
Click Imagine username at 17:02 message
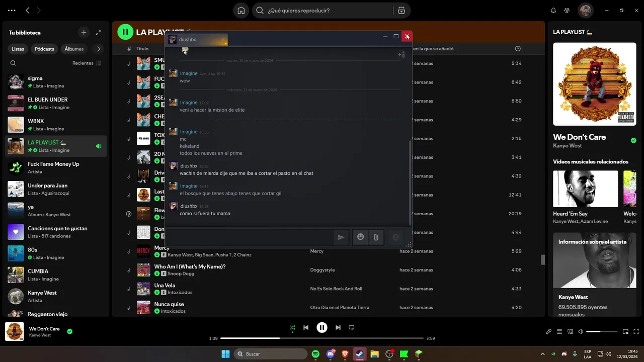(189, 103)
